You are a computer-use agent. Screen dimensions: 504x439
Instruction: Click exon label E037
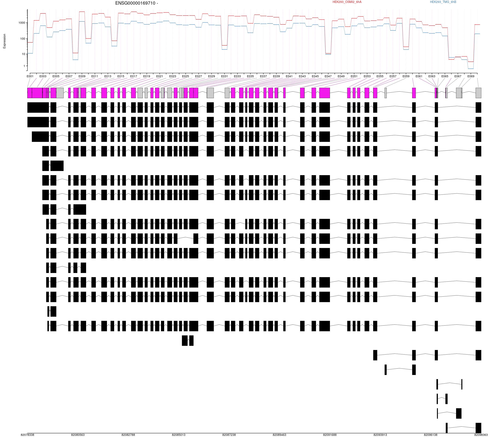[263, 76]
